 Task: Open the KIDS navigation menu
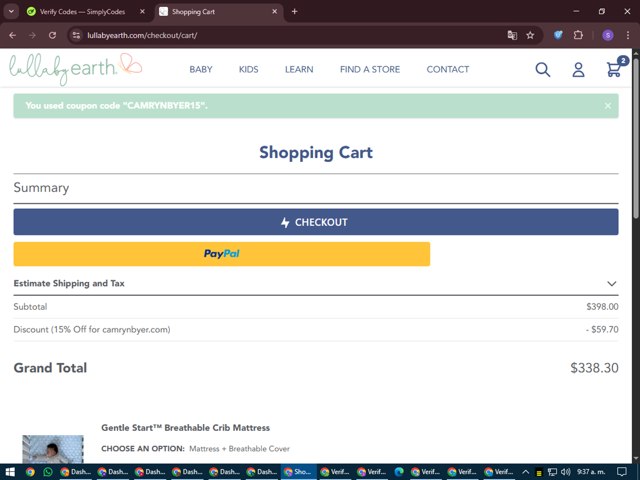[x=249, y=69]
